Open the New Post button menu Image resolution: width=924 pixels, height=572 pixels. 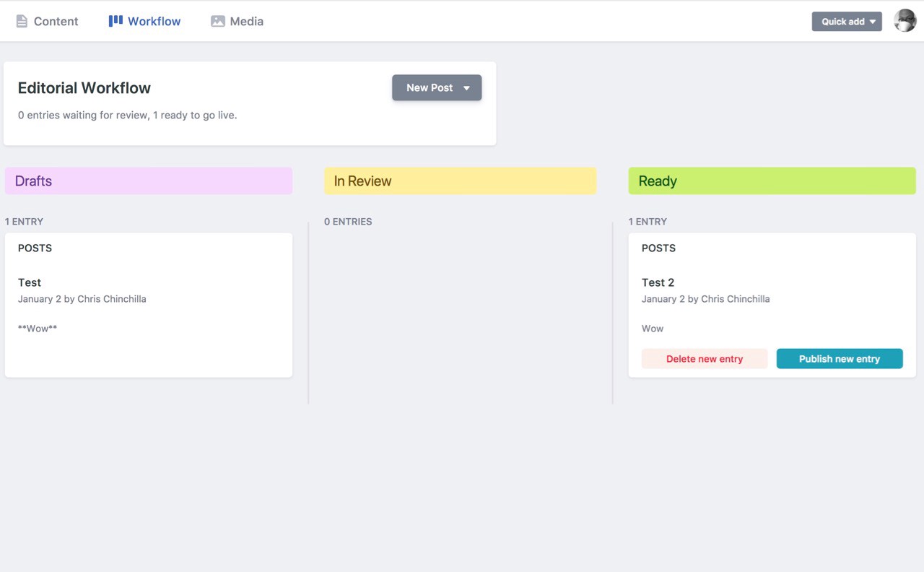click(x=430, y=88)
